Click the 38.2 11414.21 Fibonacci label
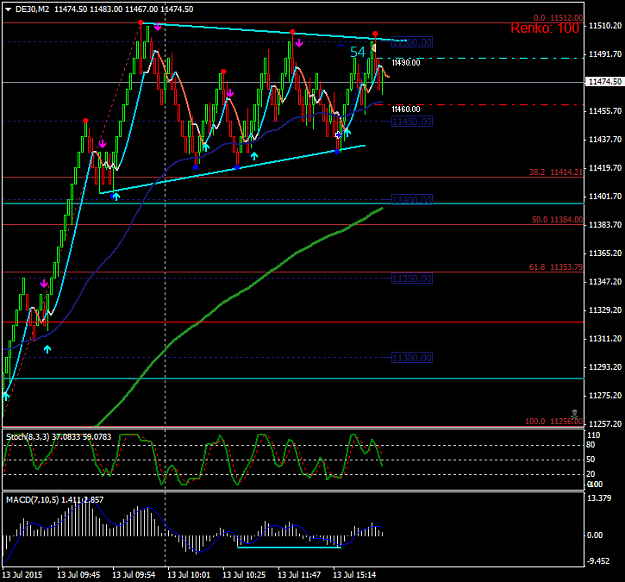The width and height of the screenshot is (625, 582). pos(556,172)
